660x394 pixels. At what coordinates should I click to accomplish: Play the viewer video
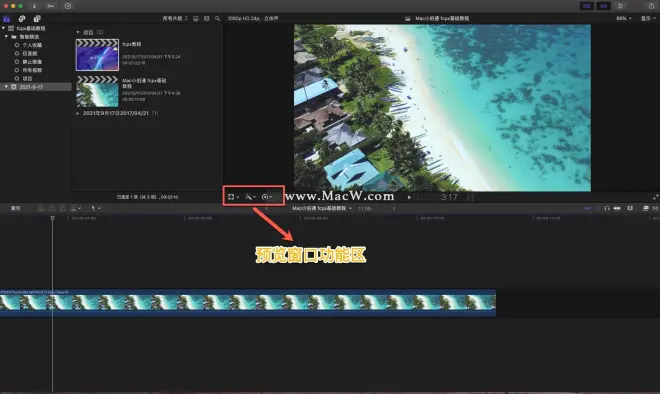409,197
